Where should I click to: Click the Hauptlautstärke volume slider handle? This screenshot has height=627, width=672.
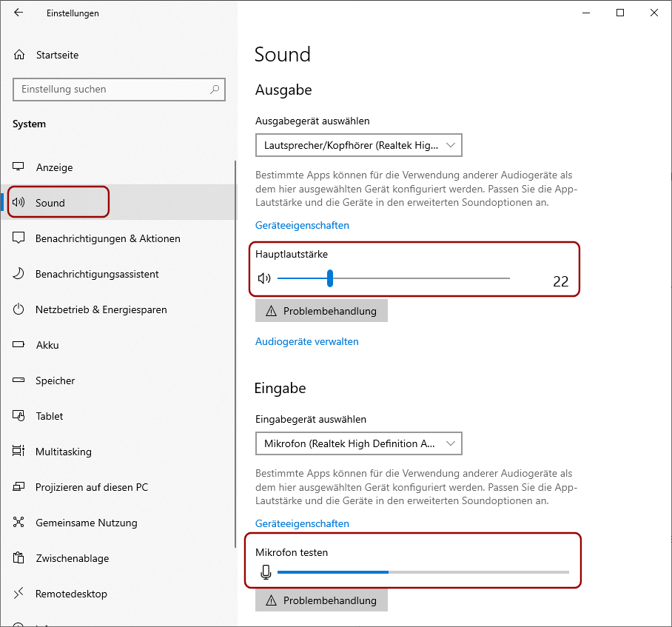click(330, 278)
